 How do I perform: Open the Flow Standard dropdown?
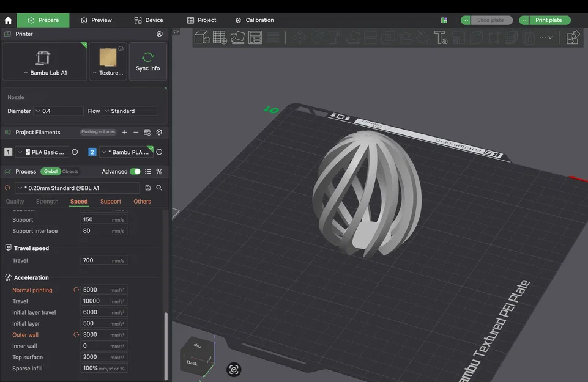130,111
